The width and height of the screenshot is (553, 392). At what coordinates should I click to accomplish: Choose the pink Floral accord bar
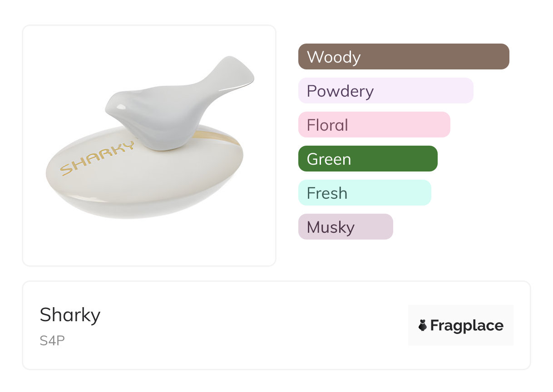tap(374, 125)
